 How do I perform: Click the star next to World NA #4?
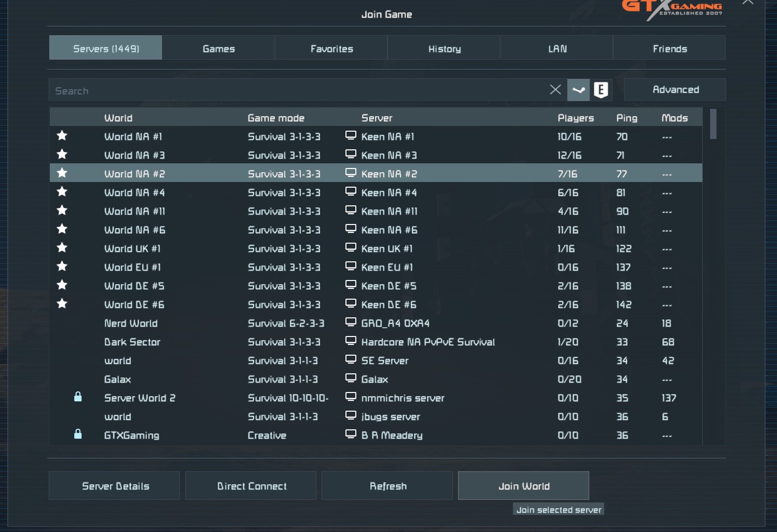click(x=62, y=192)
